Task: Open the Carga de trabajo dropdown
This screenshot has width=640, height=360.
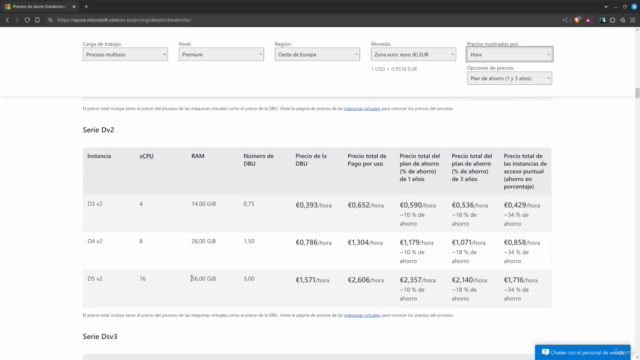Action: click(125, 54)
